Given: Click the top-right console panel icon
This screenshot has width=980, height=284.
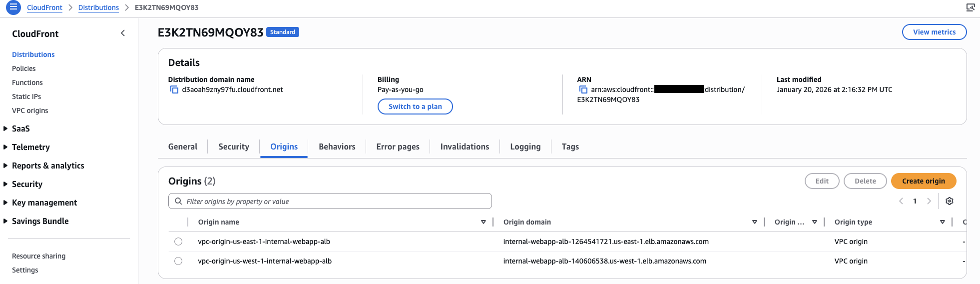Looking at the screenshot, I should click(x=971, y=7).
